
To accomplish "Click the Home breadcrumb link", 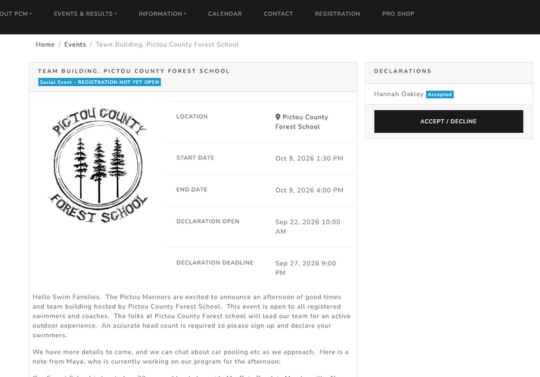I will coord(45,44).
